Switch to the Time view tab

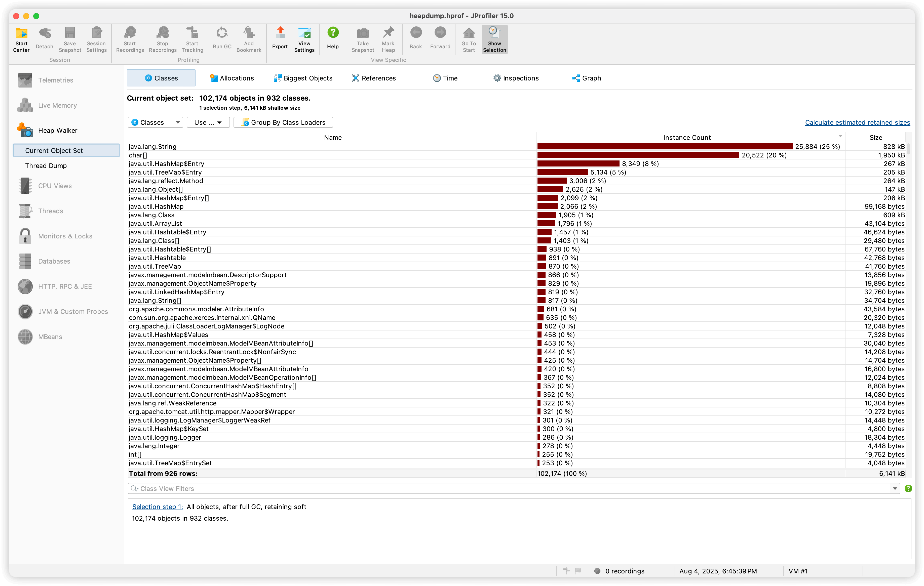[445, 78]
